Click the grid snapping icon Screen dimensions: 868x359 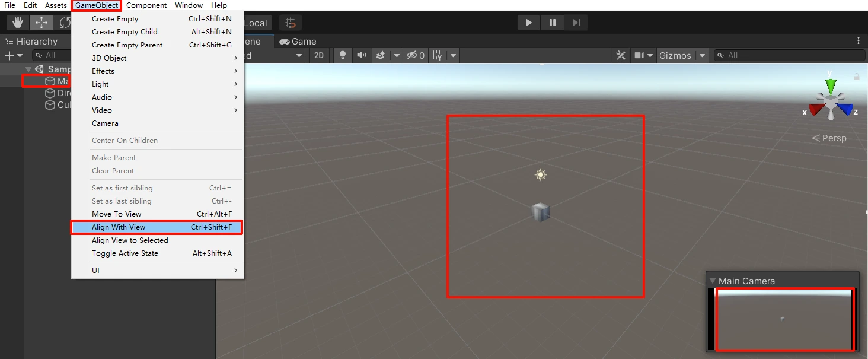pyautogui.click(x=291, y=23)
